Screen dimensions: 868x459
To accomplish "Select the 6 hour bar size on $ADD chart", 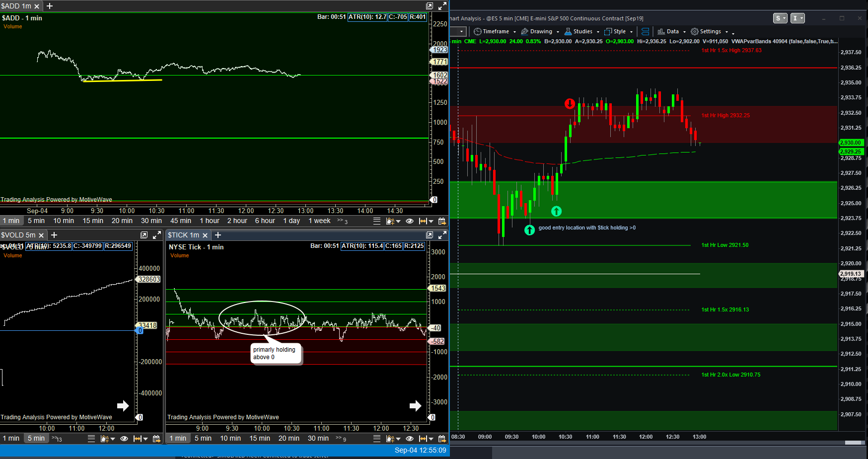I will (x=265, y=221).
